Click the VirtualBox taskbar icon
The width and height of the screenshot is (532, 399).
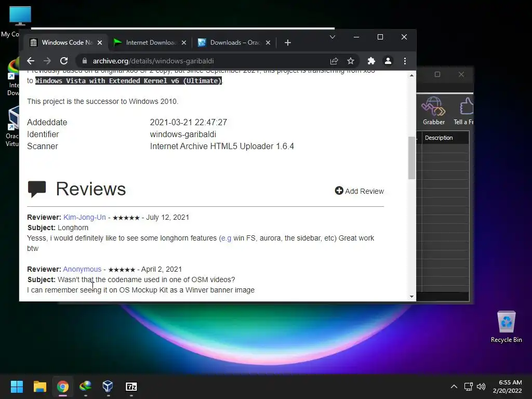click(108, 387)
